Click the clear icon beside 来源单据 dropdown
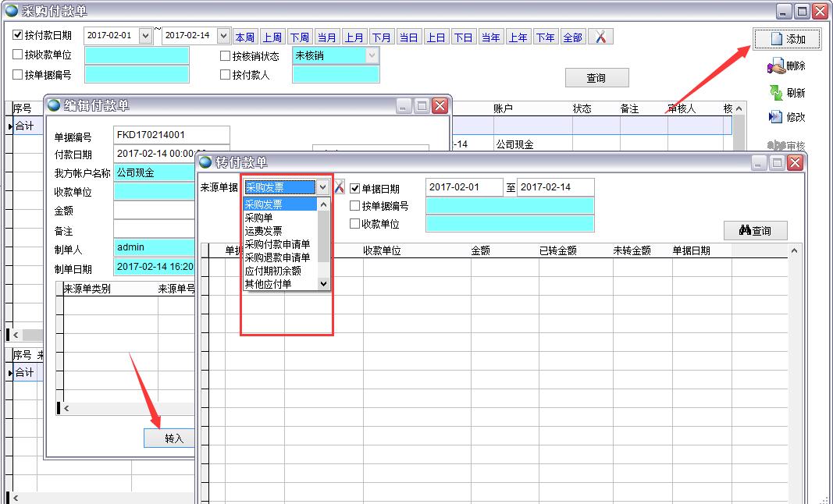This screenshot has width=833, height=504. [340, 187]
